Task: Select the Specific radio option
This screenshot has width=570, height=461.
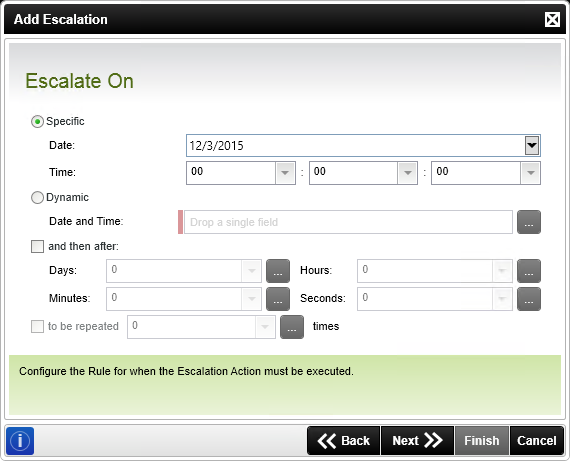Action: (x=37, y=121)
